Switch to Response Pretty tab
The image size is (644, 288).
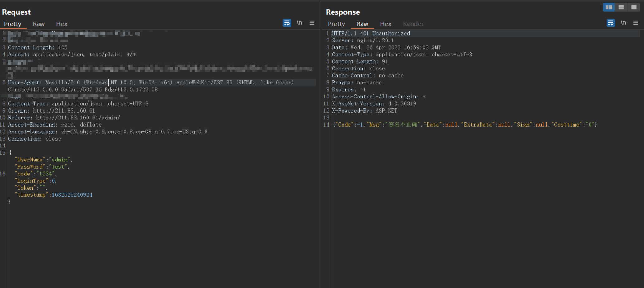click(x=336, y=24)
